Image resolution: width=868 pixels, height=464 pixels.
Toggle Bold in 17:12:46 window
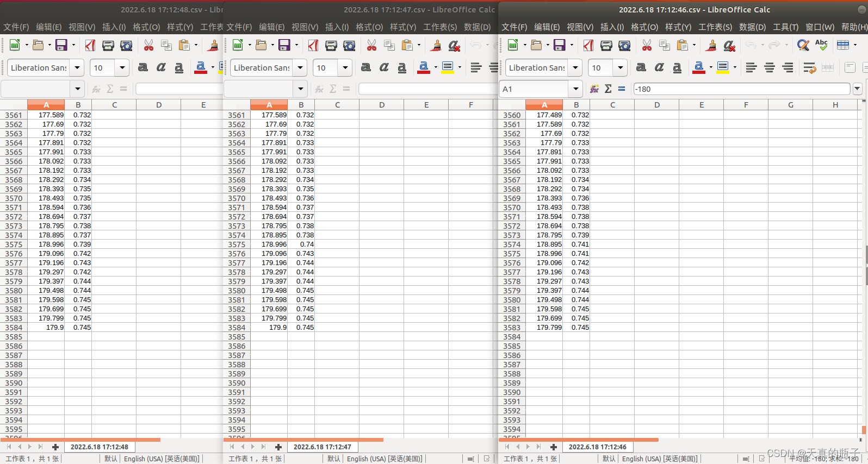click(641, 67)
